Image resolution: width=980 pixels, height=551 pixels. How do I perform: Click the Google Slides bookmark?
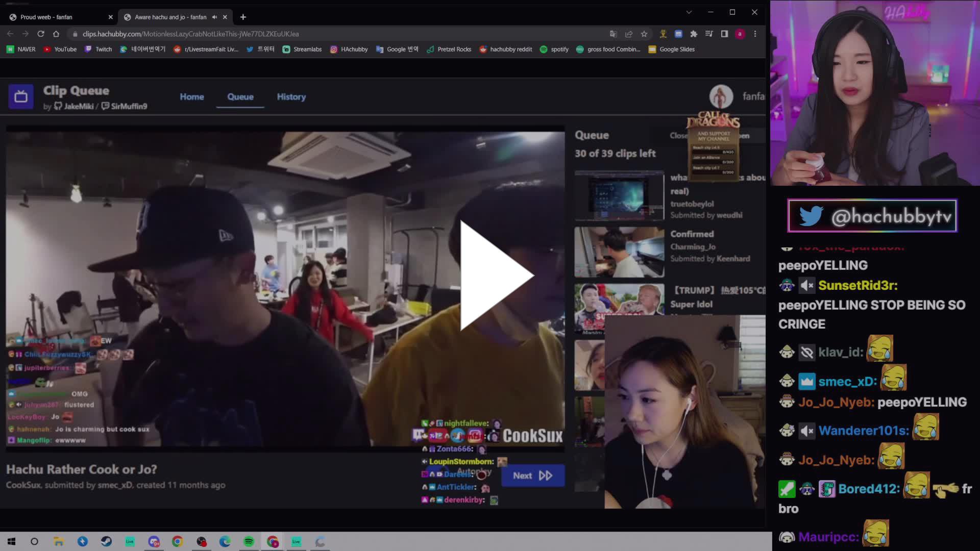(x=671, y=49)
